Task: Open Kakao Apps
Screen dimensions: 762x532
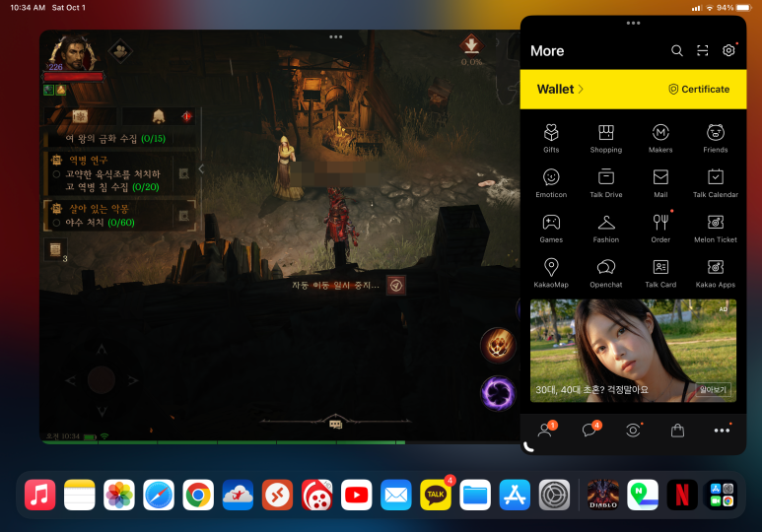Action: click(x=716, y=273)
